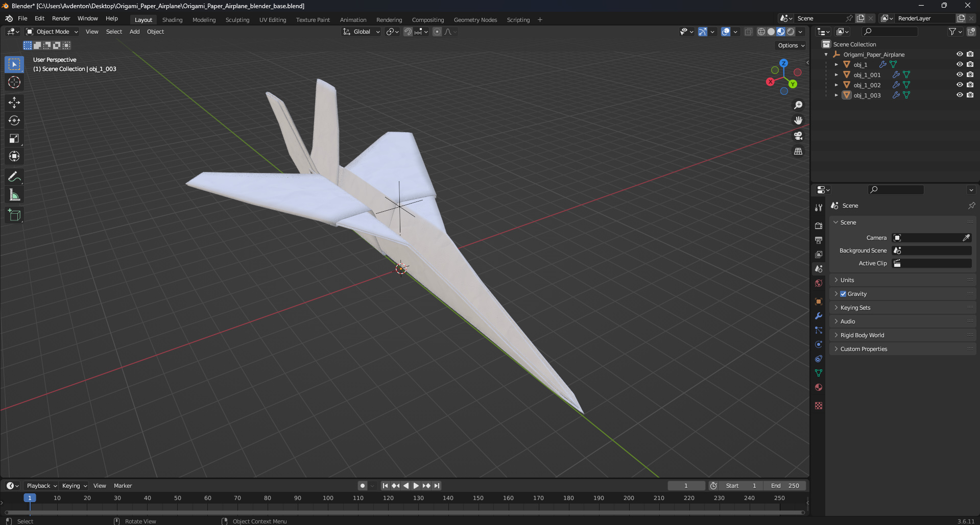
Task: Click the zoom magnifier viewport icon
Action: (x=798, y=105)
